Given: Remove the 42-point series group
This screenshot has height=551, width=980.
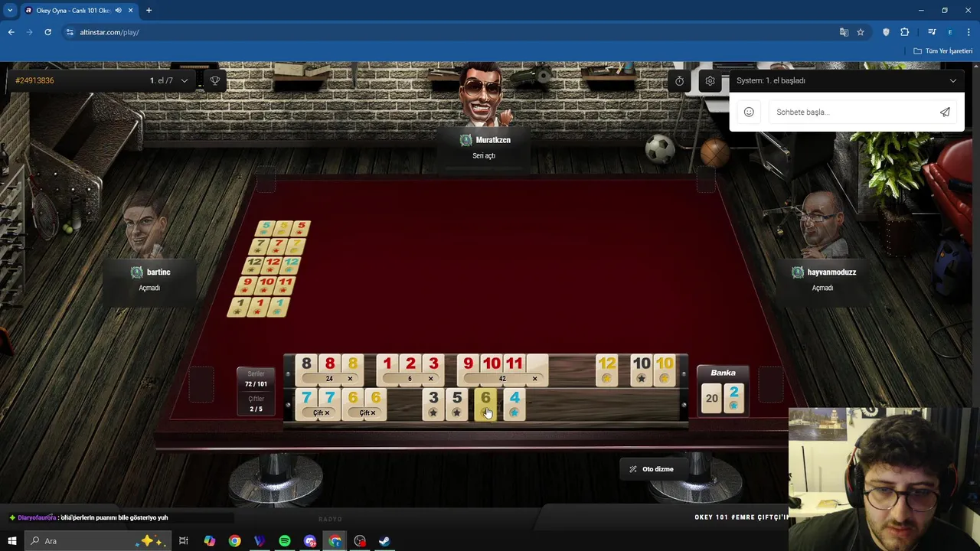Looking at the screenshot, I should (x=534, y=379).
